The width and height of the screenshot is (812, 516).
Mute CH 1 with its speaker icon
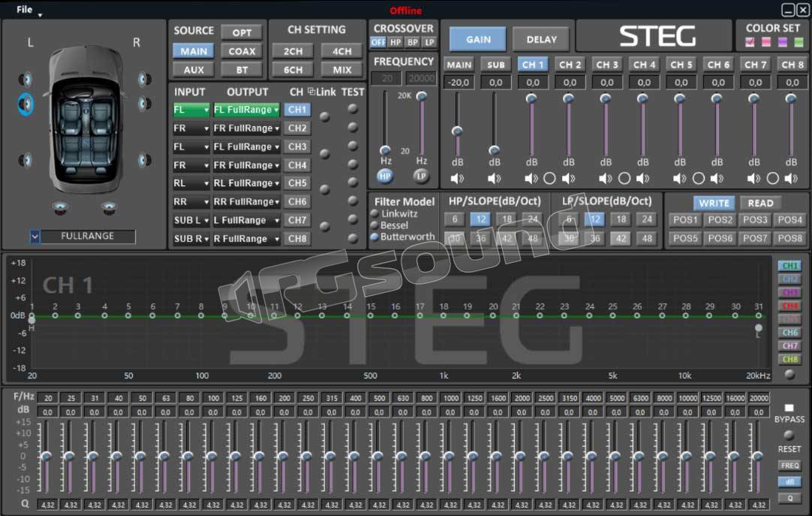[x=531, y=179]
